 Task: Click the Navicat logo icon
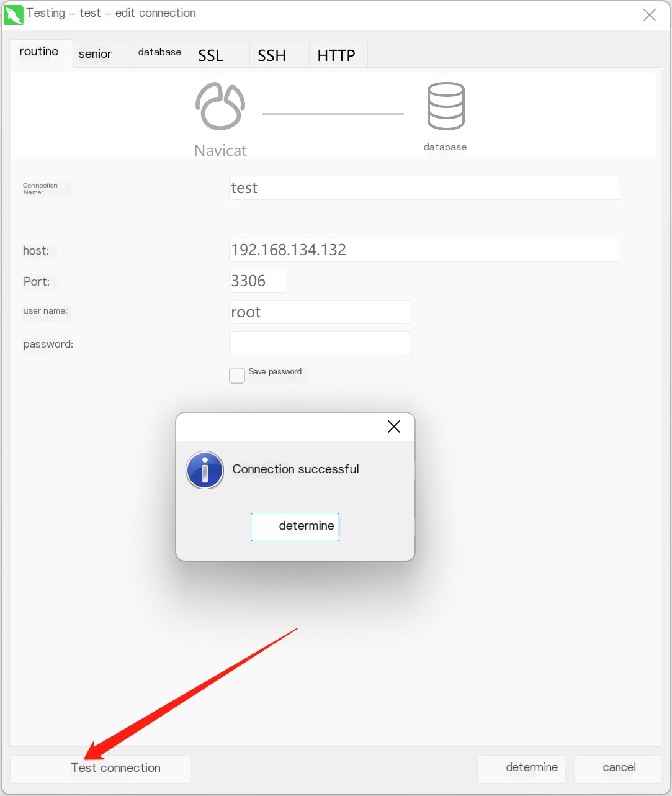coord(220,106)
